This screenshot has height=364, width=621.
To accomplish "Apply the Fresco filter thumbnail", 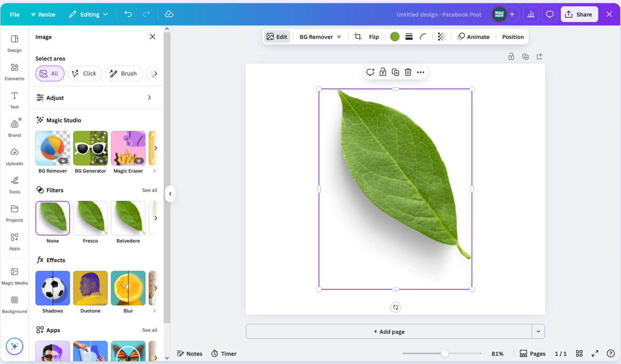I will click(x=90, y=218).
